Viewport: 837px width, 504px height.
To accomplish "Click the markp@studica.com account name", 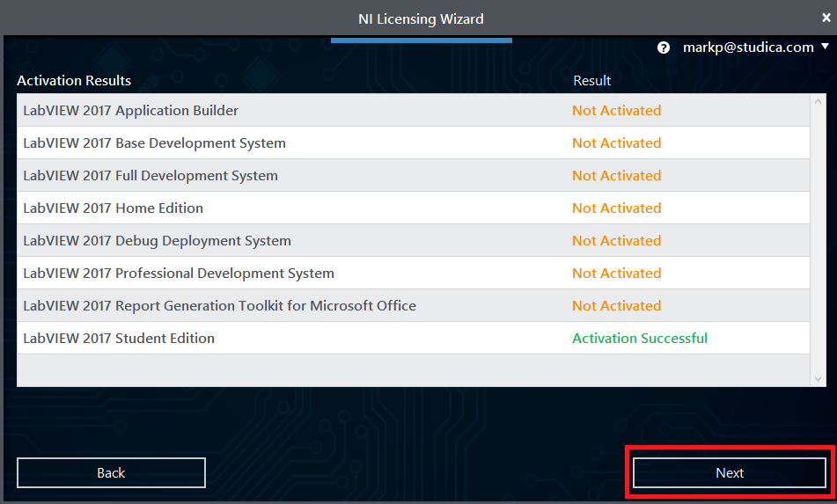I will click(748, 47).
